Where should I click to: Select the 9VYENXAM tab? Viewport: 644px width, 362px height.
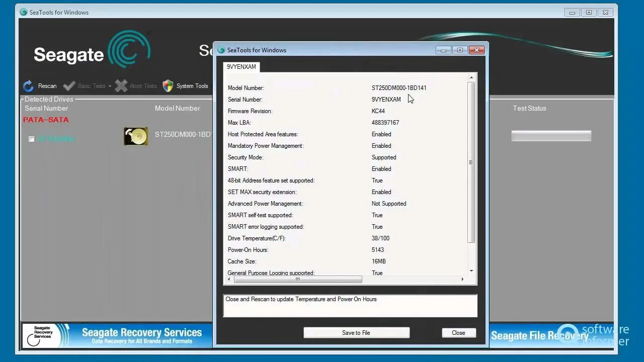point(241,66)
